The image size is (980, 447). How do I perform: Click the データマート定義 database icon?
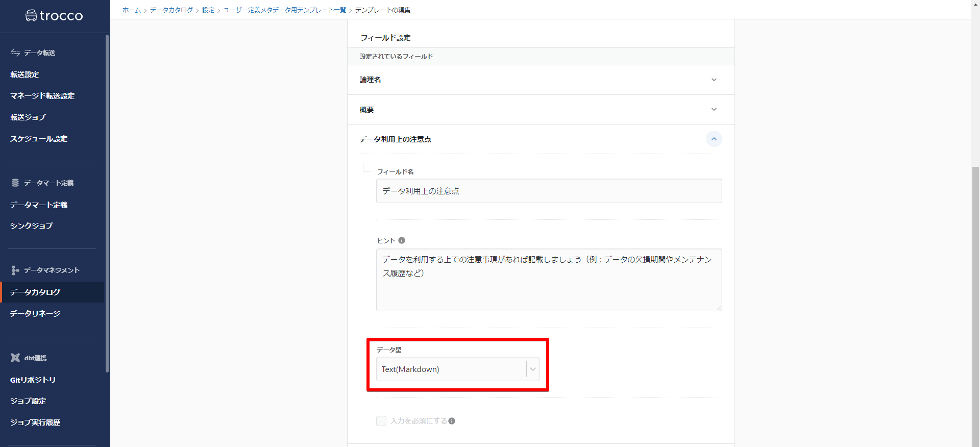15,183
